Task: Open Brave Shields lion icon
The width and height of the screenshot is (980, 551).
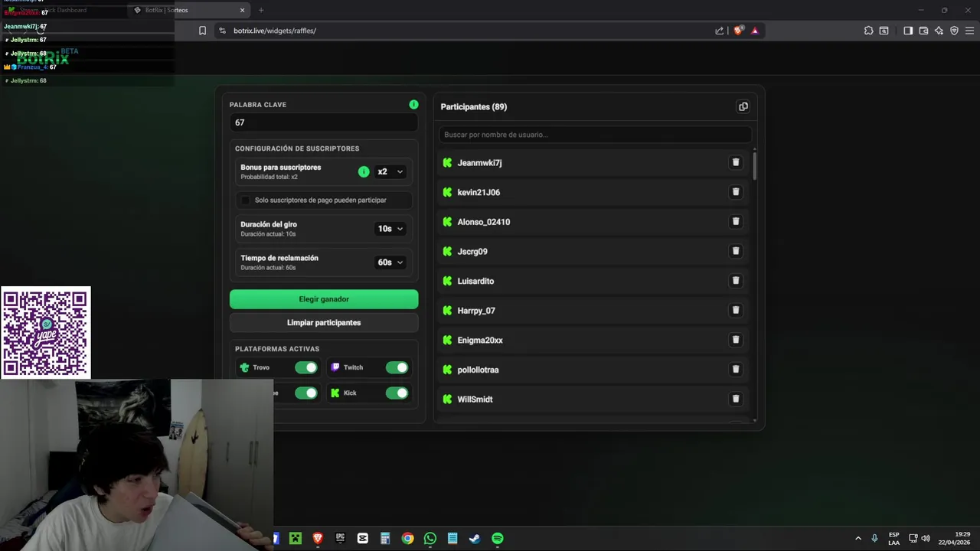Action: pos(738,31)
